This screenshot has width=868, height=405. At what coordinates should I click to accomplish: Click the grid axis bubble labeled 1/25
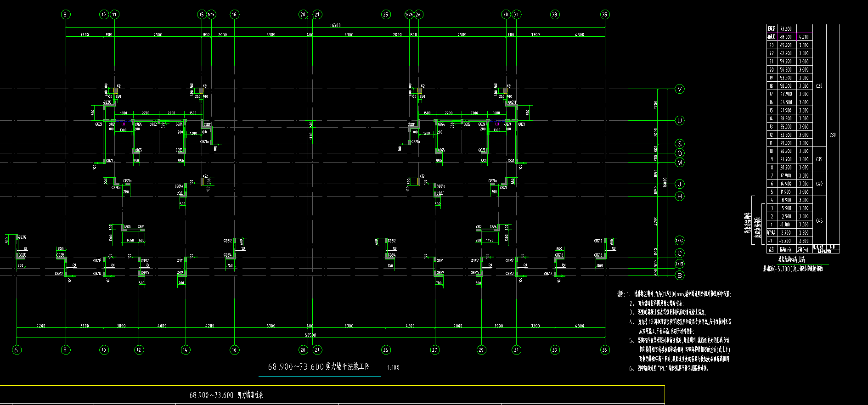(408, 14)
